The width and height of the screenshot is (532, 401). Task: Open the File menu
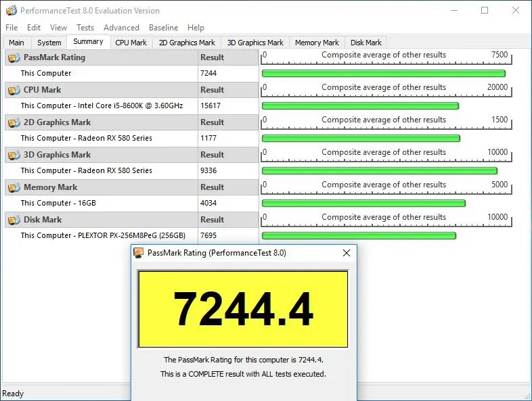pyautogui.click(x=12, y=28)
